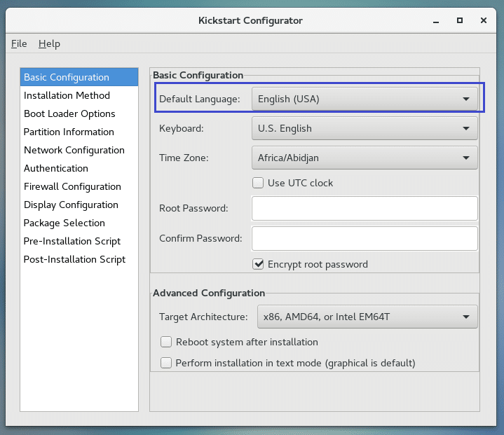Image resolution: width=504 pixels, height=435 pixels.
Task: Click the Root Password input field
Action: 364,208
